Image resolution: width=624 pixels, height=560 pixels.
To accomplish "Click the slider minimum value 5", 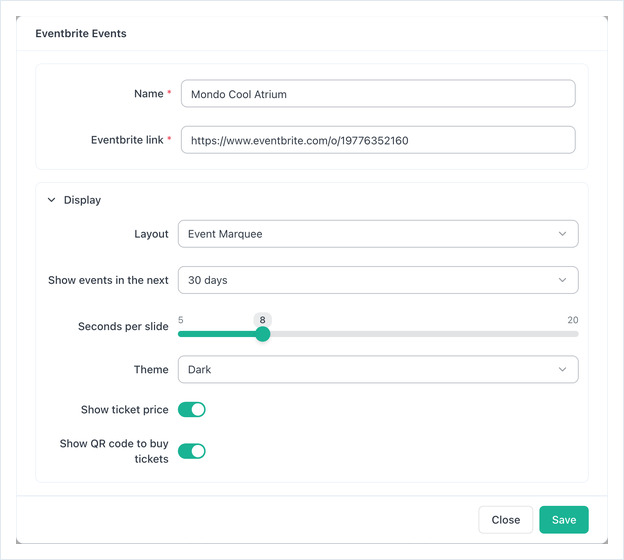I will (181, 320).
